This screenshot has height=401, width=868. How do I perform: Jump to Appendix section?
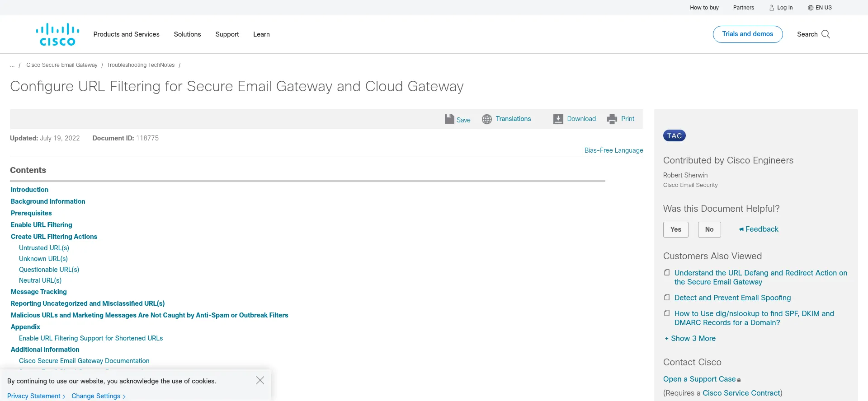25,327
